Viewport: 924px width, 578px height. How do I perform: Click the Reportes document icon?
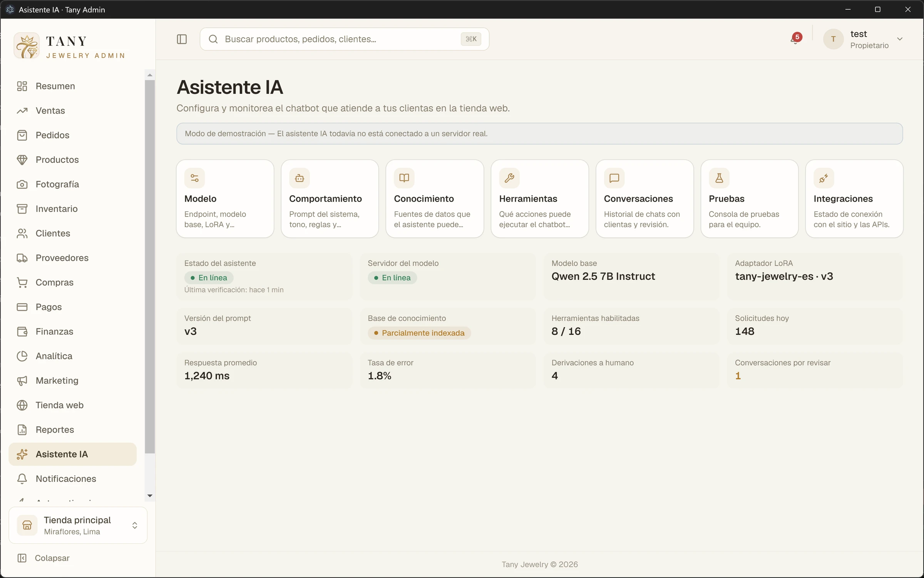[22, 429]
